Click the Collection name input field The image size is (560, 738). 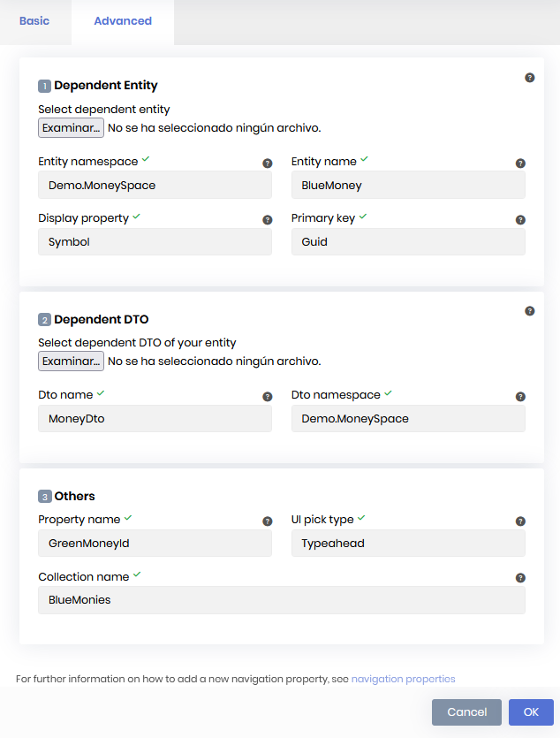coord(282,600)
